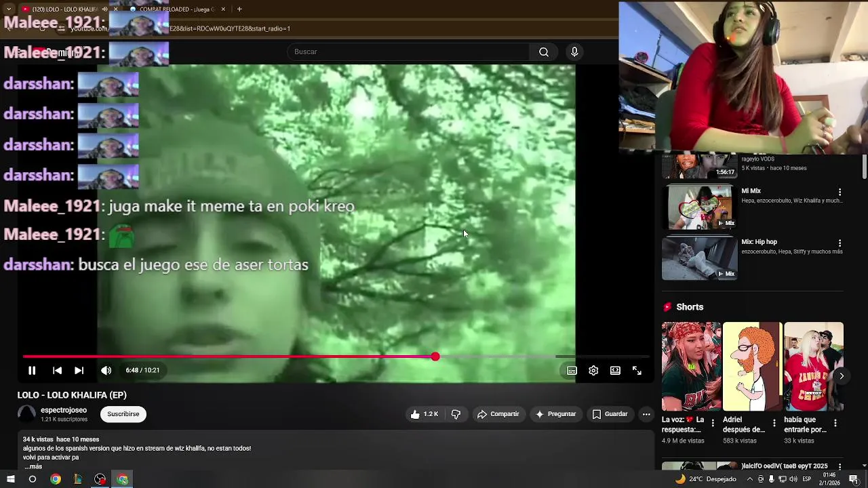Open the 'Adriel después de...' Short

coord(752,367)
